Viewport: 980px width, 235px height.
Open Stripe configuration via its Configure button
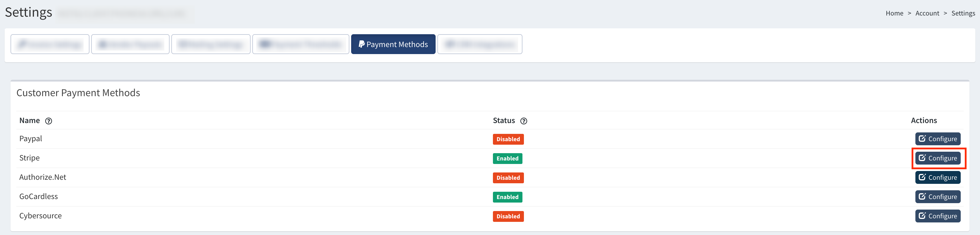click(x=938, y=158)
